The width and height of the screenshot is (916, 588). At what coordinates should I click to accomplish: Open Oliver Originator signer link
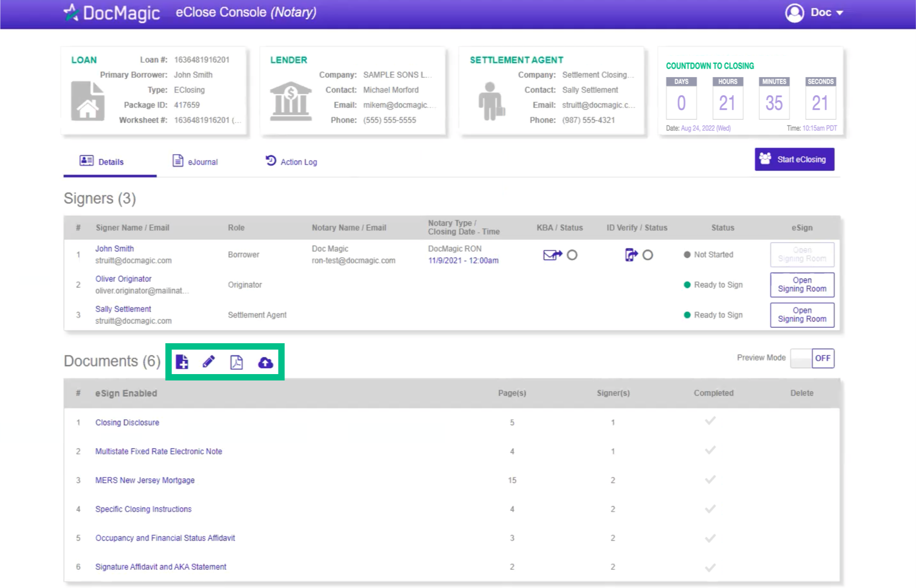[124, 279]
